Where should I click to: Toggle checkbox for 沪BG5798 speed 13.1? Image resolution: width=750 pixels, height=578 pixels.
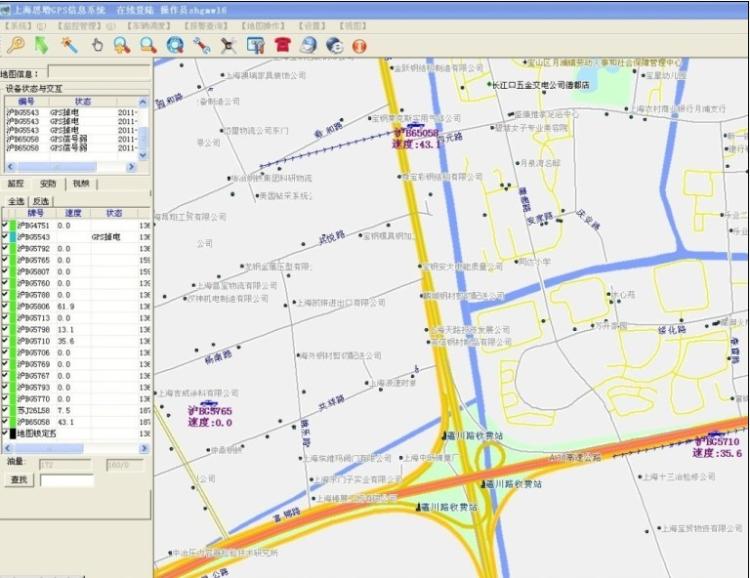pos(5,329)
